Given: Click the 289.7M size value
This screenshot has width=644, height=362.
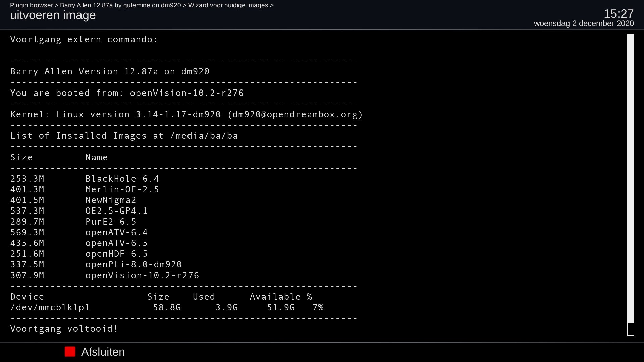Looking at the screenshot, I should 27,222.
